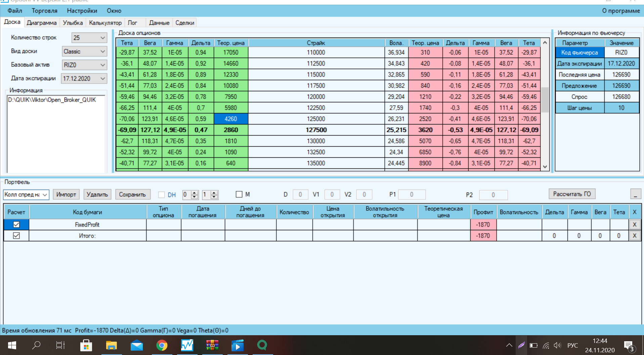Switch to the Данные tab
Image resolution: width=644 pixels, height=355 pixels.
click(159, 23)
